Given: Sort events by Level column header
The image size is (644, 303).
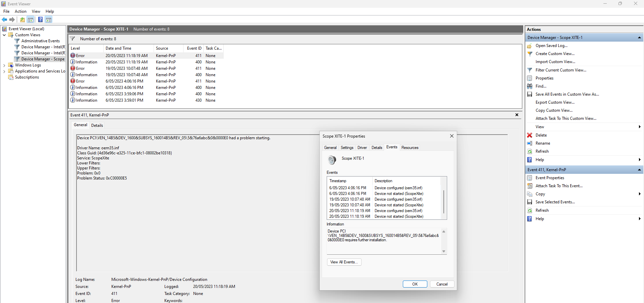Looking at the screenshot, I should point(86,48).
